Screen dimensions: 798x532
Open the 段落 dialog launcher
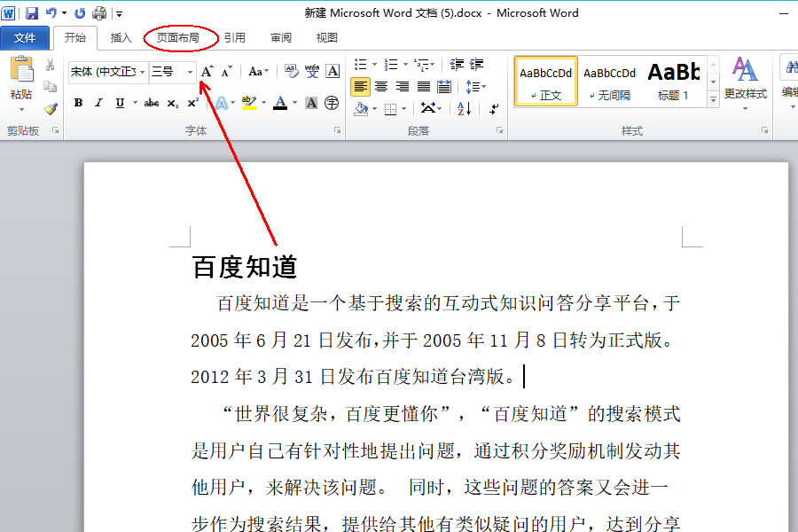[500, 131]
